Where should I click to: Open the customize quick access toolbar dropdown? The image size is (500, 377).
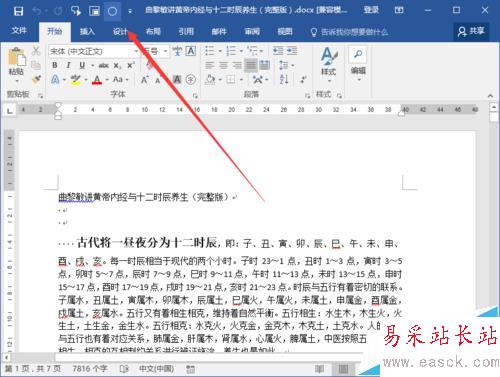(x=130, y=12)
